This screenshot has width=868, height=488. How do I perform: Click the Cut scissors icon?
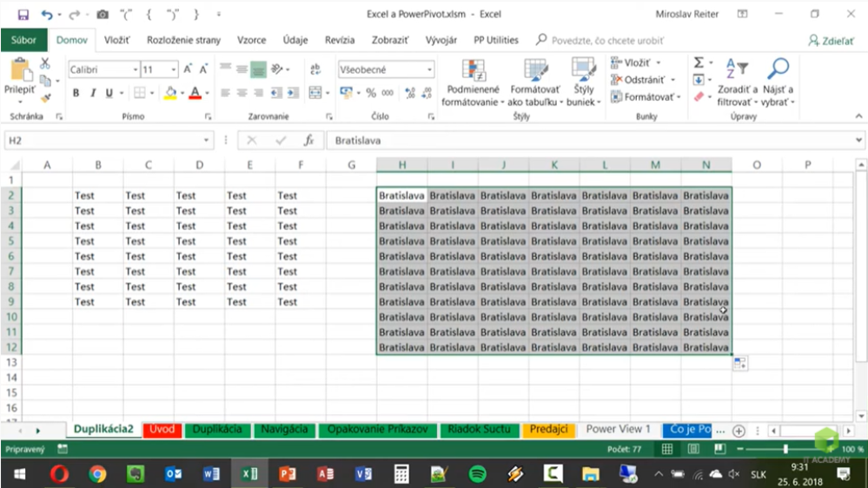click(x=45, y=64)
